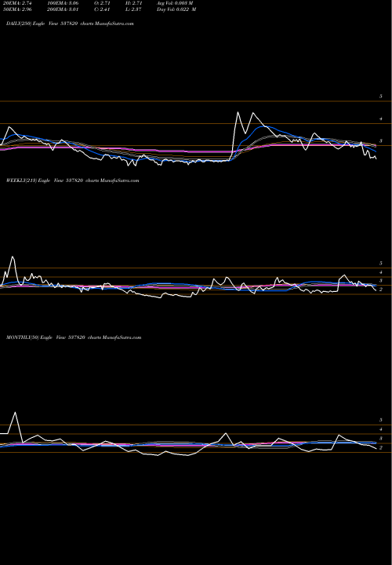Image resolution: width=392 pixels, height=565 pixels.
Task: Click the High price value H:
Action: pyautogui.click(x=133, y=3)
